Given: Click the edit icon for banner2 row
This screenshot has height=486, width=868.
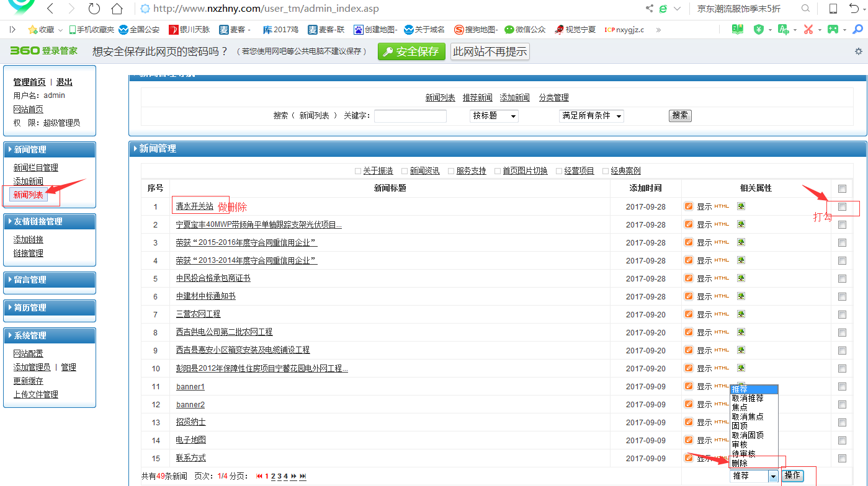Looking at the screenshot, I should tap(689, 404).
